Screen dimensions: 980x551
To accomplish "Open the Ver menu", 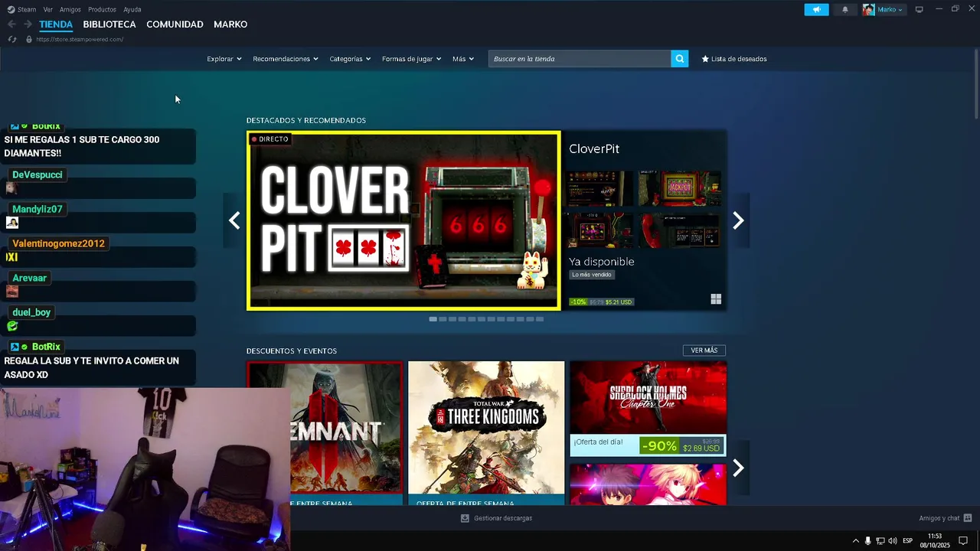I will [48, 9].
